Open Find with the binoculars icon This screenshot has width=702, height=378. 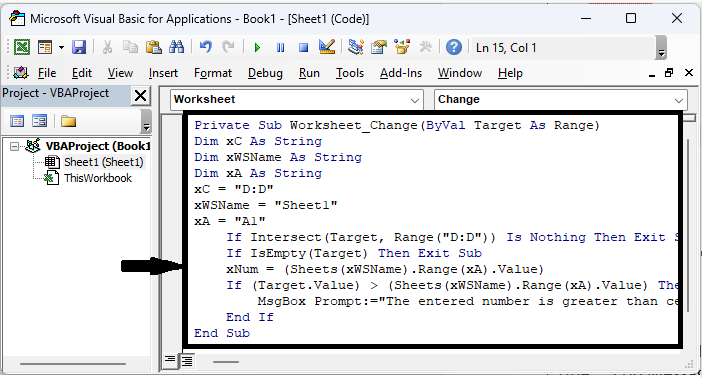click(176, 47)
